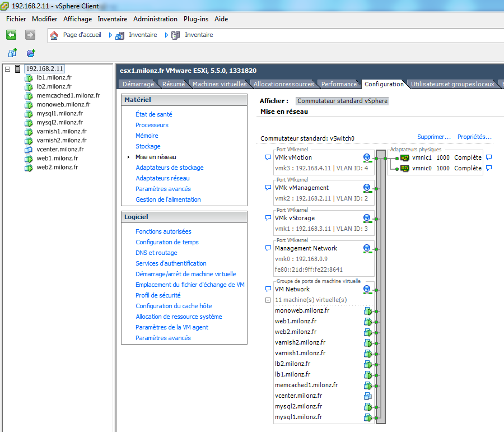Open Propriétés... of vSwitch0
Screen dimensions: 504x432
(474, 137)
